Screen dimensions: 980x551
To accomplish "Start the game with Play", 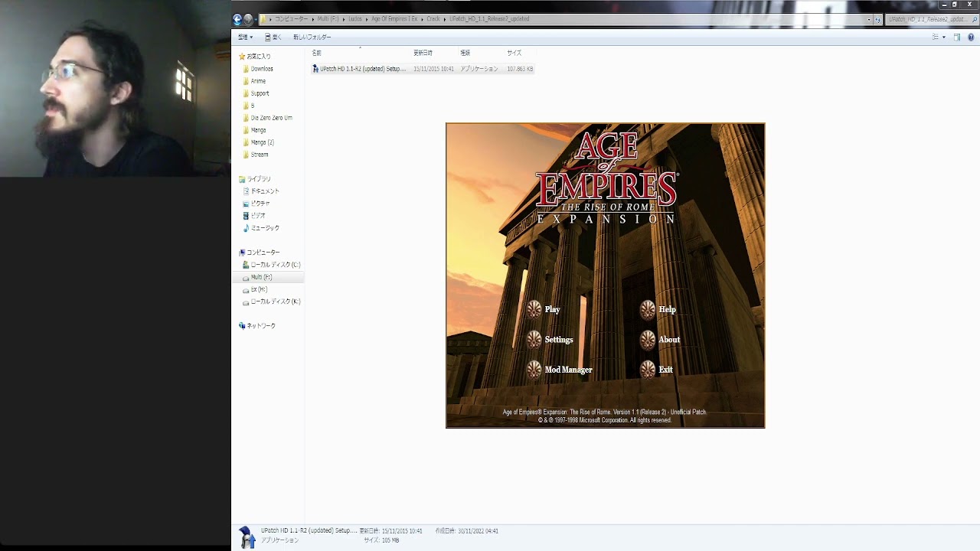I will click(552, 309).
